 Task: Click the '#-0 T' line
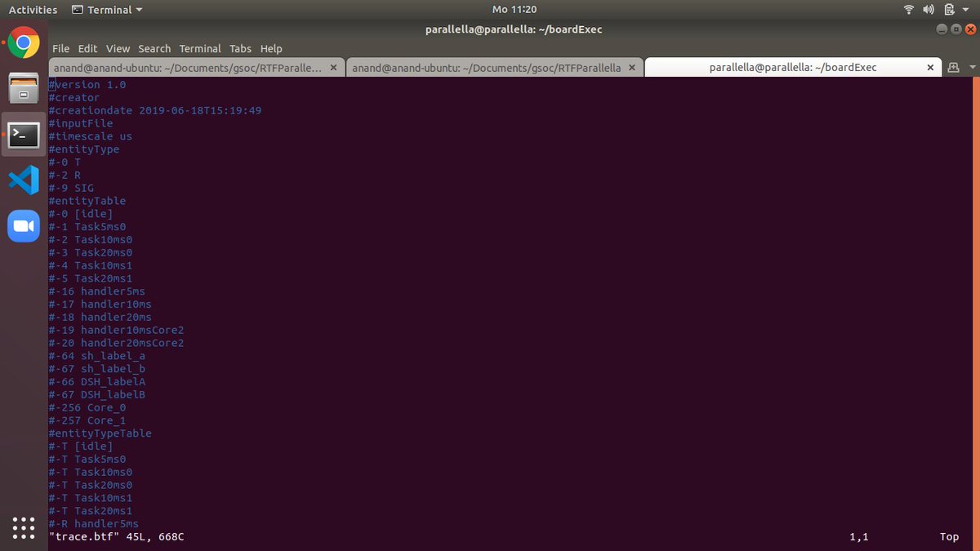click(x=65, y=162)
